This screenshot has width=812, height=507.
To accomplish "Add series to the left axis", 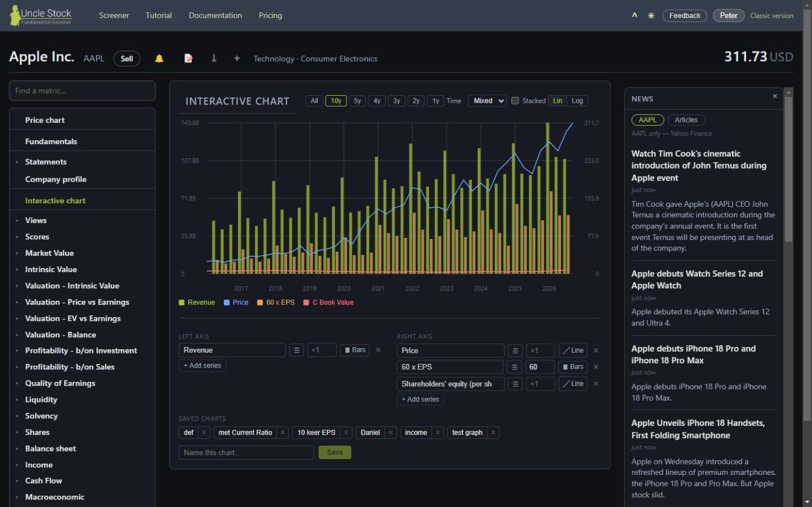I will pyautogui.click(x=202, y=366).
